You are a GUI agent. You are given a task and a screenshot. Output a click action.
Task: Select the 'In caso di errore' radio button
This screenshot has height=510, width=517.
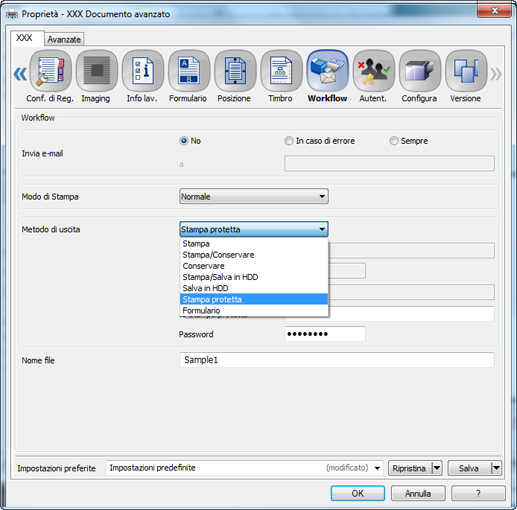coord(289,141)
